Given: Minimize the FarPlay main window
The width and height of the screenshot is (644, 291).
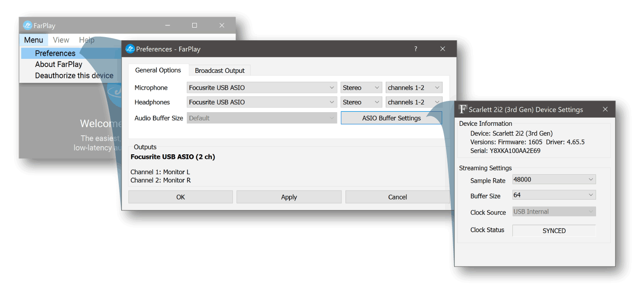Looking at the screenshot, I should tap(167, 26).
